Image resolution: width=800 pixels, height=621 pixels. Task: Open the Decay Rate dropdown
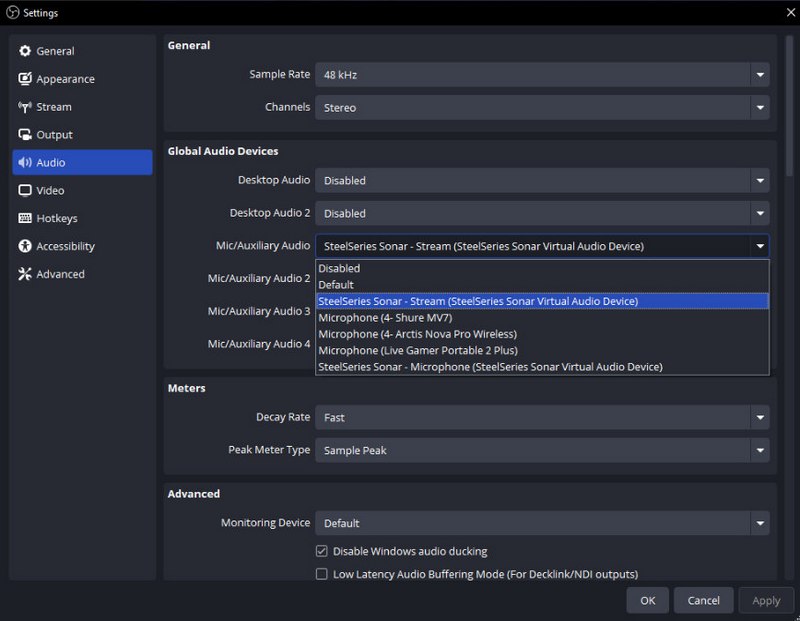click(542, 417)
